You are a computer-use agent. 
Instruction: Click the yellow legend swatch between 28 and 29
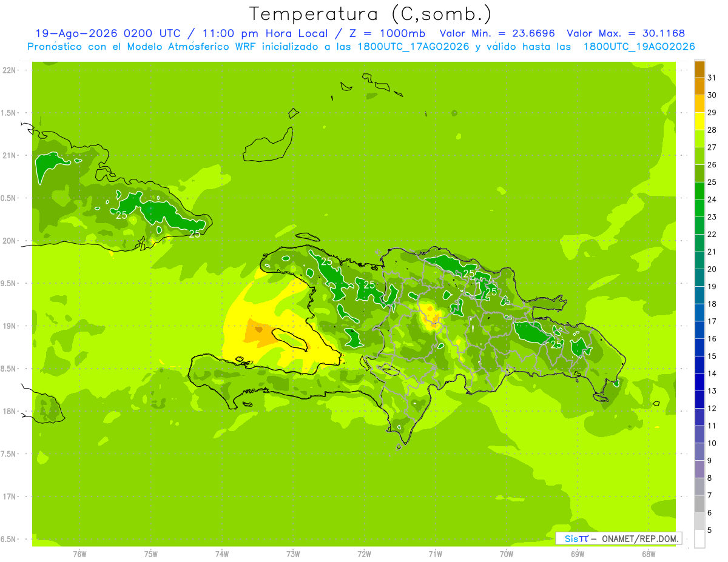pyautogui.click(x=699, y=122)
